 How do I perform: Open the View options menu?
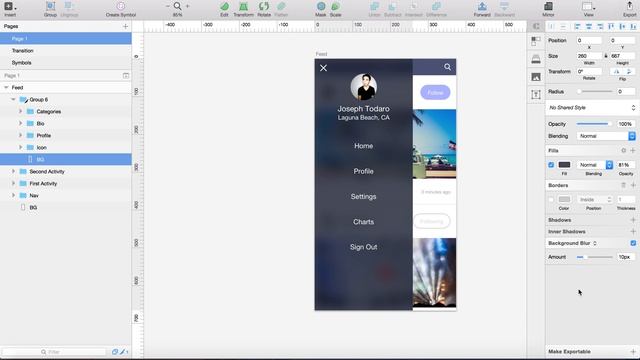coord(588,7)
